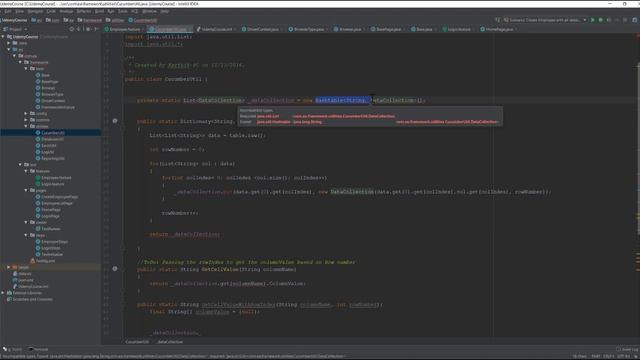Click DataCollection in bottom editor breadcrumb
The image size is (640, 360).
(170, 342)
